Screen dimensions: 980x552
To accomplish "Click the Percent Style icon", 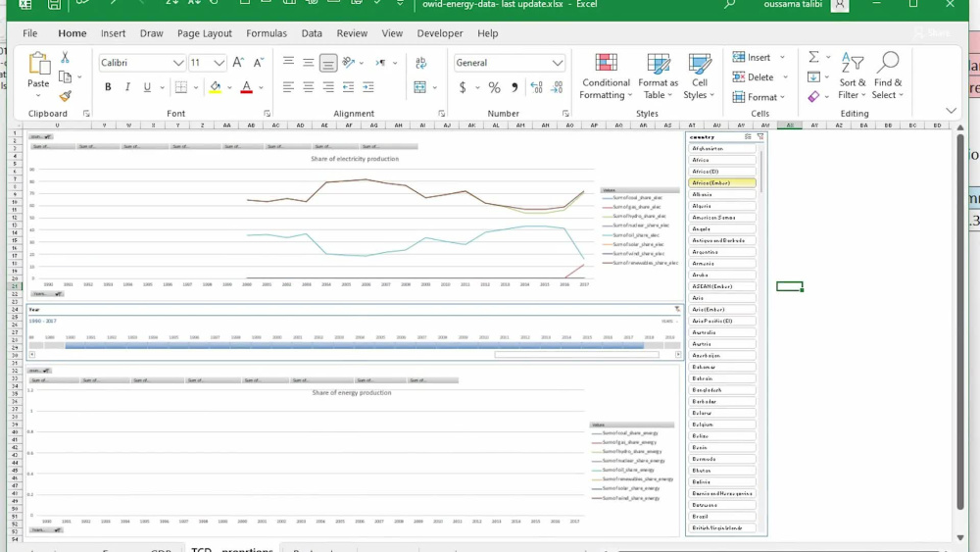I will 494,87.
